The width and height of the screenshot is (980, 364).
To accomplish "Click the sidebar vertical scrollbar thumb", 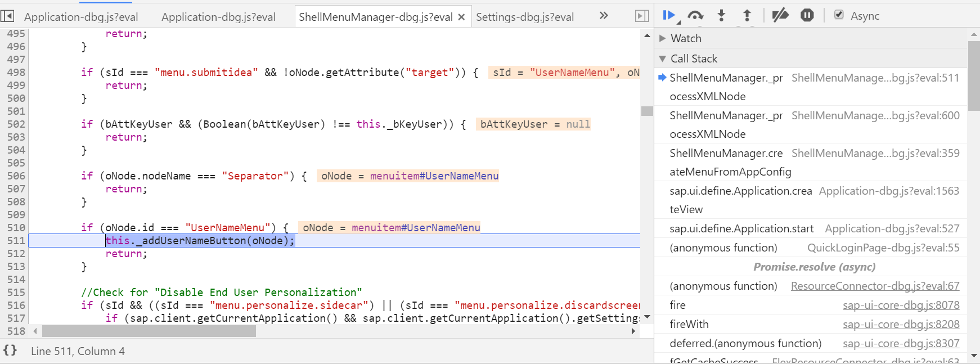I will (x=973, y=75).
